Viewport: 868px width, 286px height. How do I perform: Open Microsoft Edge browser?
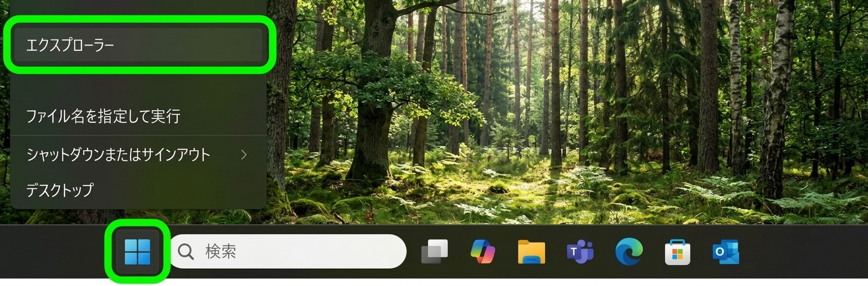coord(629,252)
